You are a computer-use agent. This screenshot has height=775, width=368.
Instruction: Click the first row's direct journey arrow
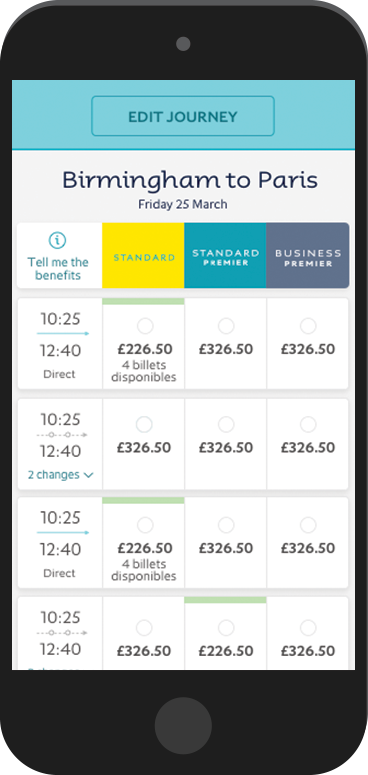[63, 334]
